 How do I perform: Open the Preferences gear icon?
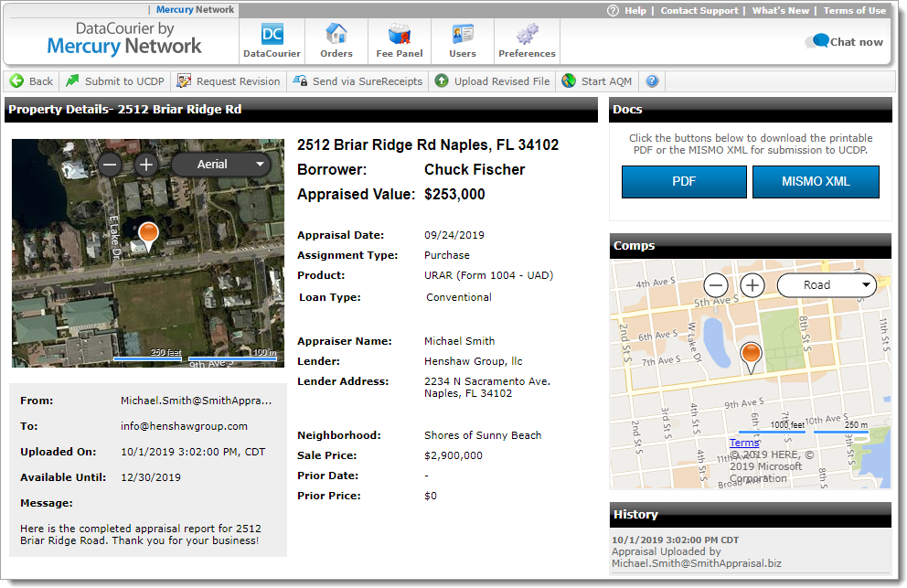527,36
